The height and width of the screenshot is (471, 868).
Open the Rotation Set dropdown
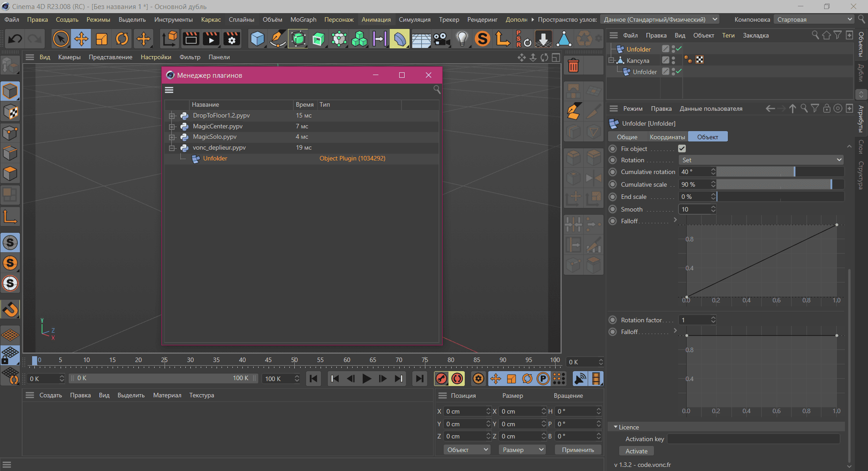[x=761, y=160]
